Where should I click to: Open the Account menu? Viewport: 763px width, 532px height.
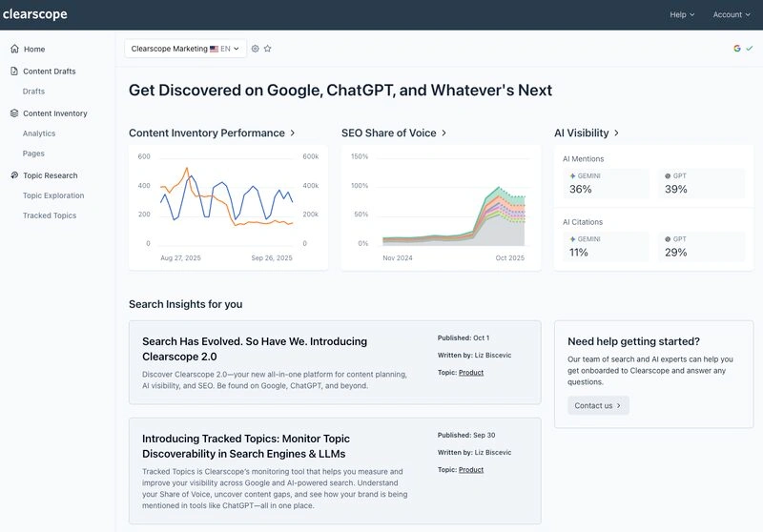pos(732,14)
